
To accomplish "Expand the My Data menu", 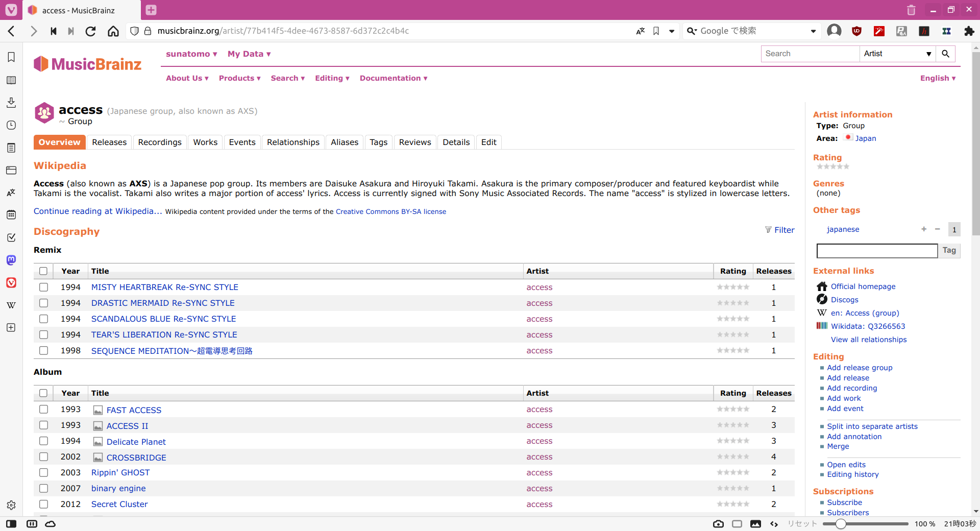I will [x=249, y=54].
